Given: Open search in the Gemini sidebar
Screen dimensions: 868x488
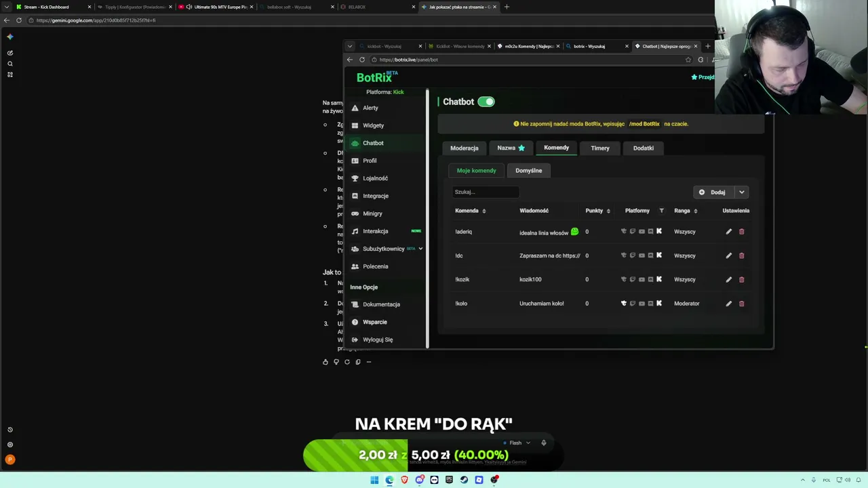Looking at the screenshot, I should tap(10, 64).
